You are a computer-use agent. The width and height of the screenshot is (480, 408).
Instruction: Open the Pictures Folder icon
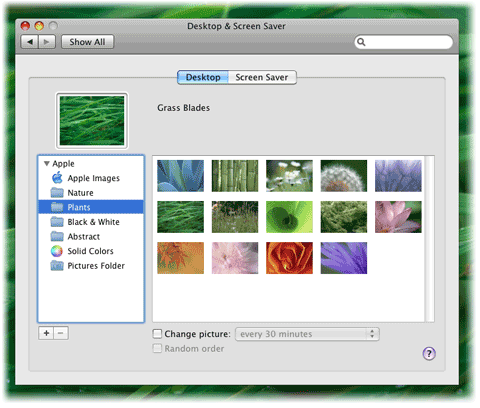[57, 266]
